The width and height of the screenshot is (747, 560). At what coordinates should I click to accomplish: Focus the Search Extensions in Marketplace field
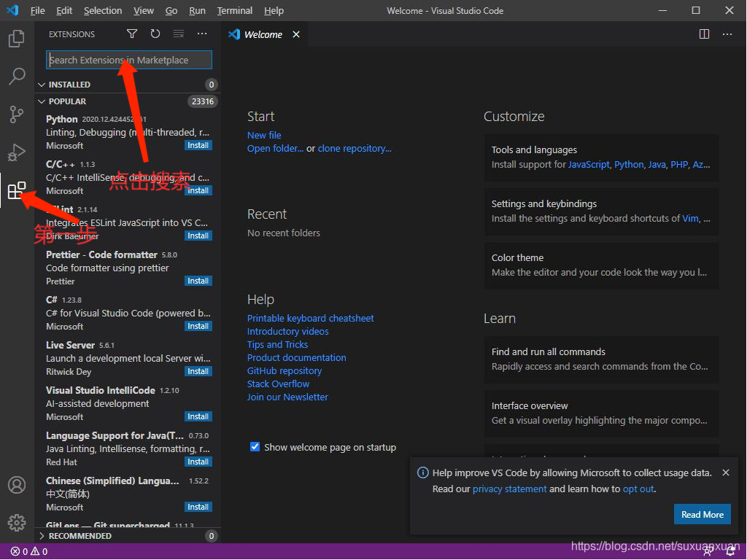[129, 60]
